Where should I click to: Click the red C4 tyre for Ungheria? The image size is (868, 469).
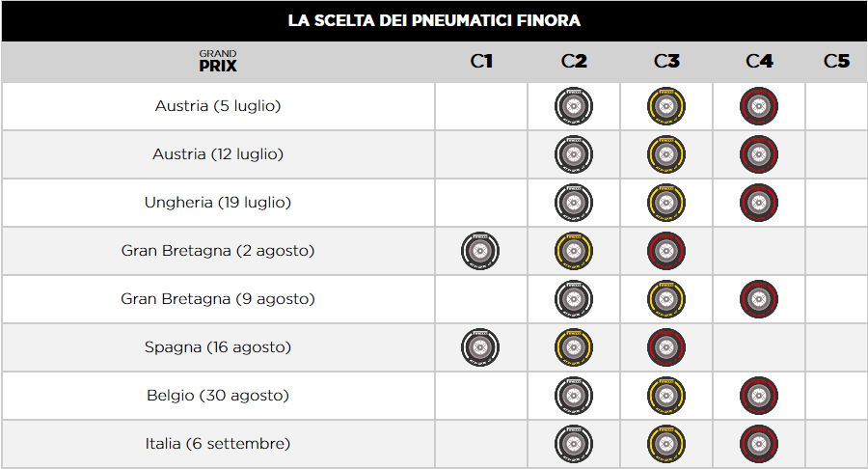coord(759,203)
